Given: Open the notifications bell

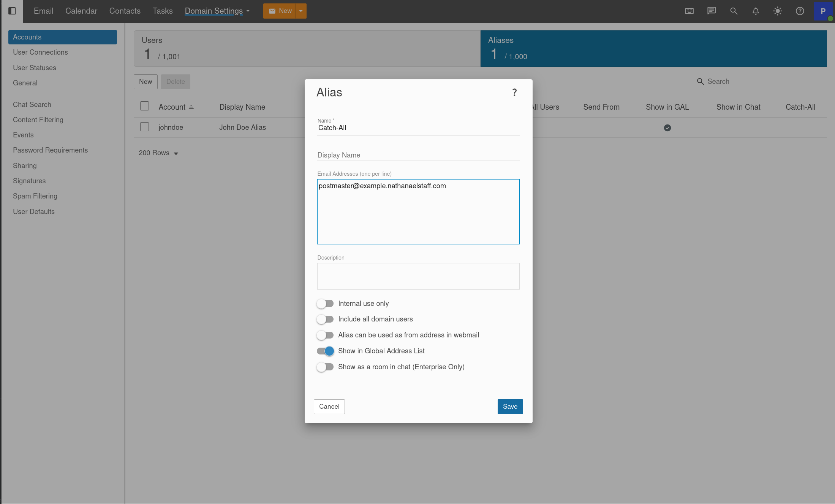Looking at the screenshot, I should [756, 11].
